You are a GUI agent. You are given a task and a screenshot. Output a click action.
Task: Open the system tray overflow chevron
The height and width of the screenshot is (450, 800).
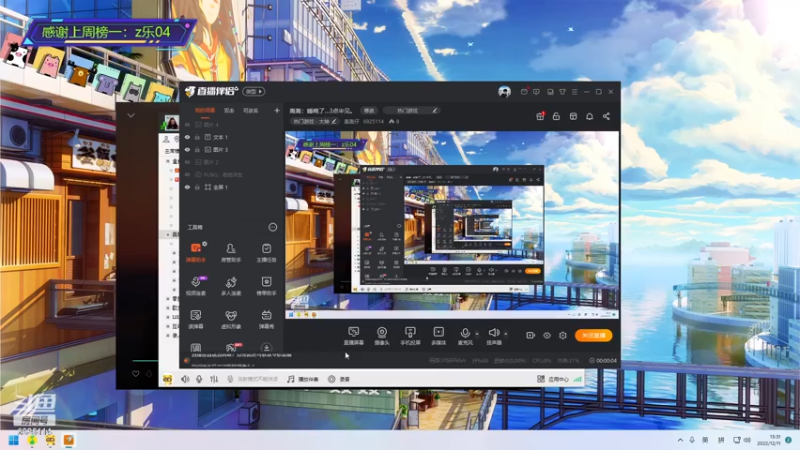point(680,440)
